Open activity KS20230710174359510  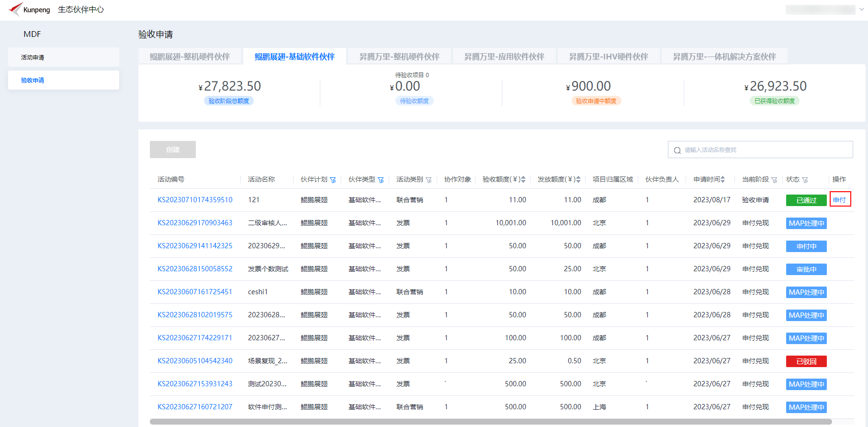(195, 200)
